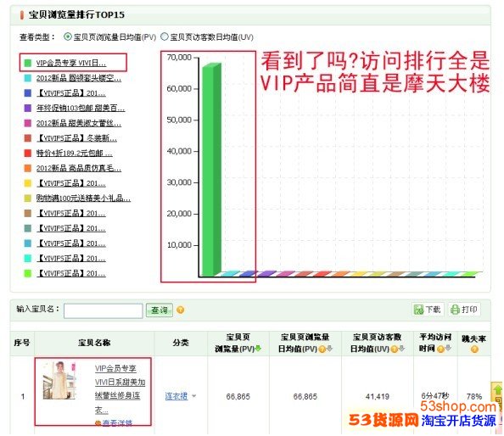Open VIP会员专享 VIVI日系 product link in table
504x436 pixels.
(120, 389)
